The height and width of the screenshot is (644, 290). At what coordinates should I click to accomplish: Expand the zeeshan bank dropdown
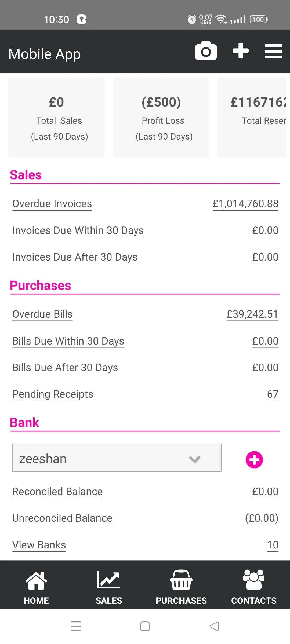click(x=117, y=458)
